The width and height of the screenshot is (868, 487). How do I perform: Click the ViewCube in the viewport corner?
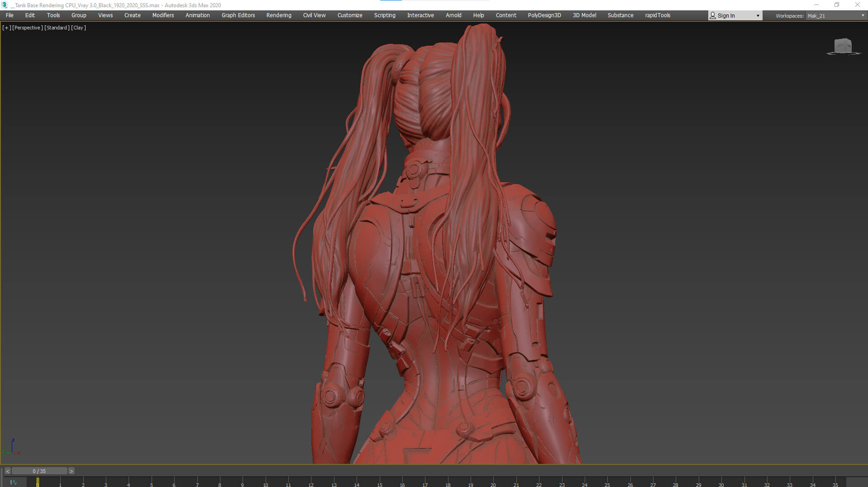843,46
